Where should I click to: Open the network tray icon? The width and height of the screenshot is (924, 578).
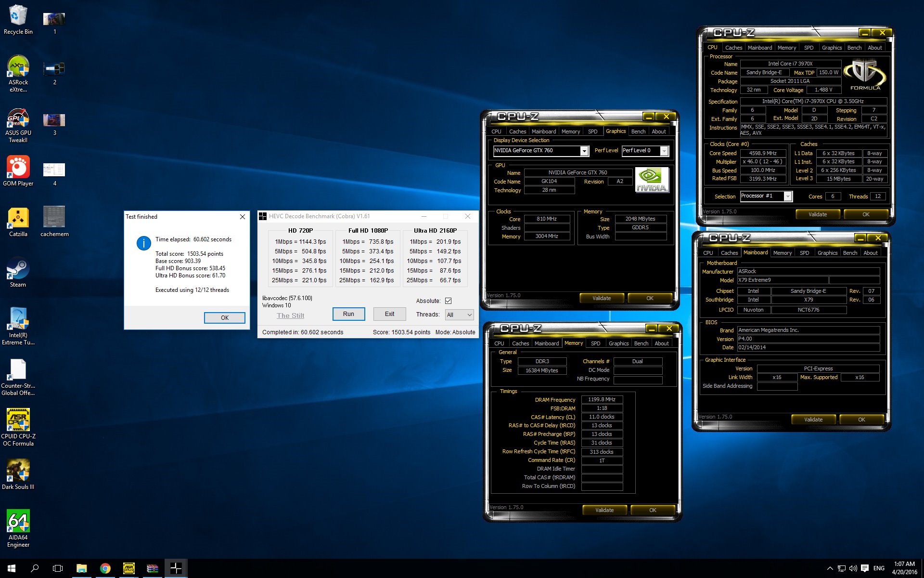click(x=841, y=568)
